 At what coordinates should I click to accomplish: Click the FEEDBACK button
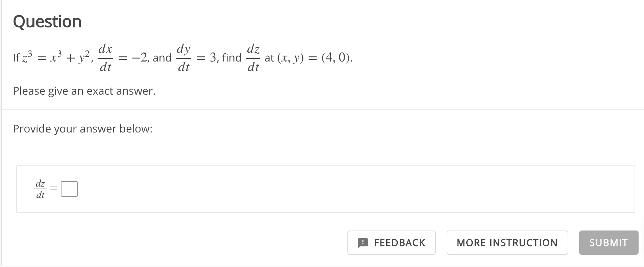click(x=391, y=243)
